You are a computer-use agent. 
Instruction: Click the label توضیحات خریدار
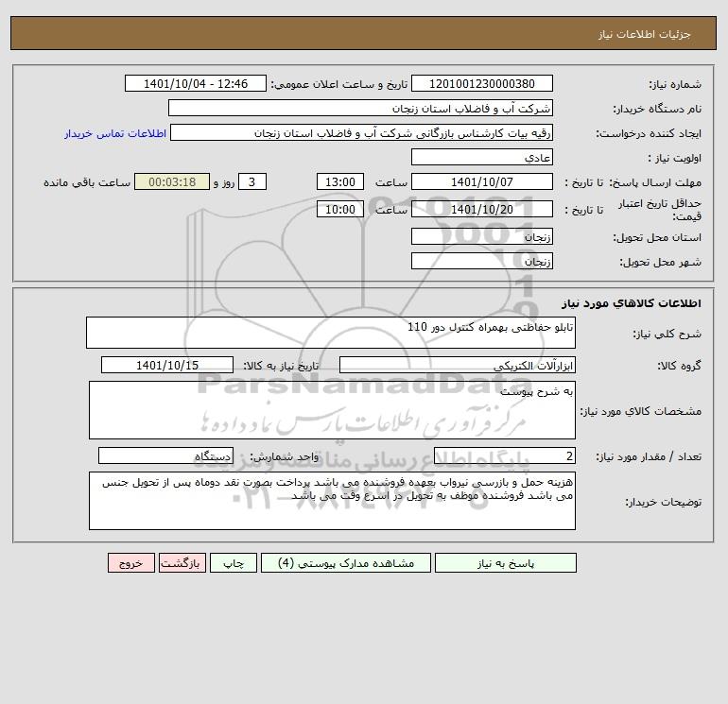(x=664, y=502)
